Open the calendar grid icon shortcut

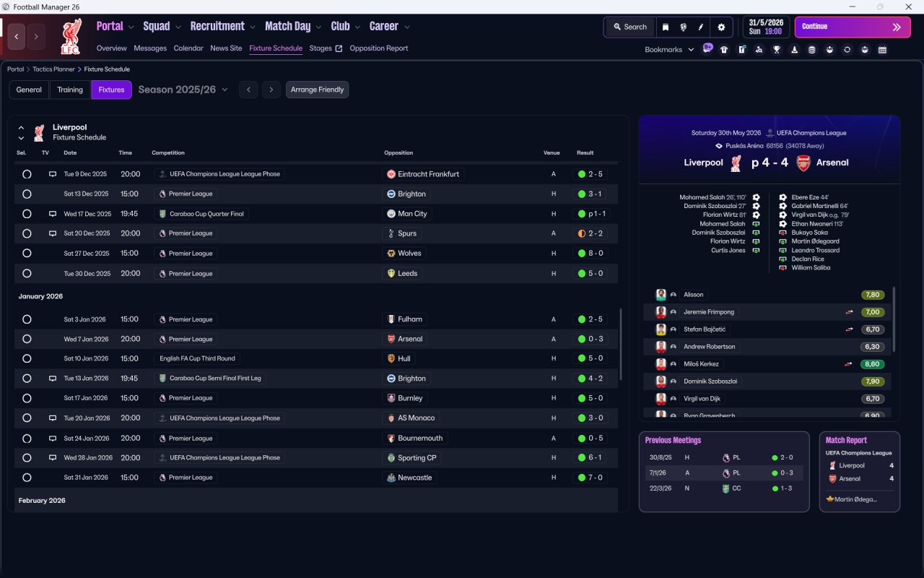[x=882, y=50]
